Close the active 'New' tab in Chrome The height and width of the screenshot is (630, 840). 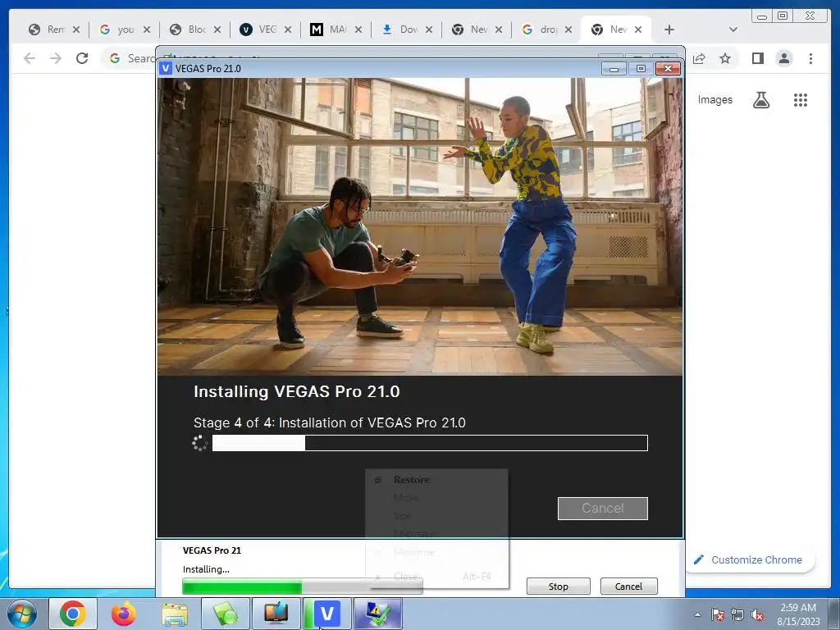pyautogui.click(x=638, y=30)
